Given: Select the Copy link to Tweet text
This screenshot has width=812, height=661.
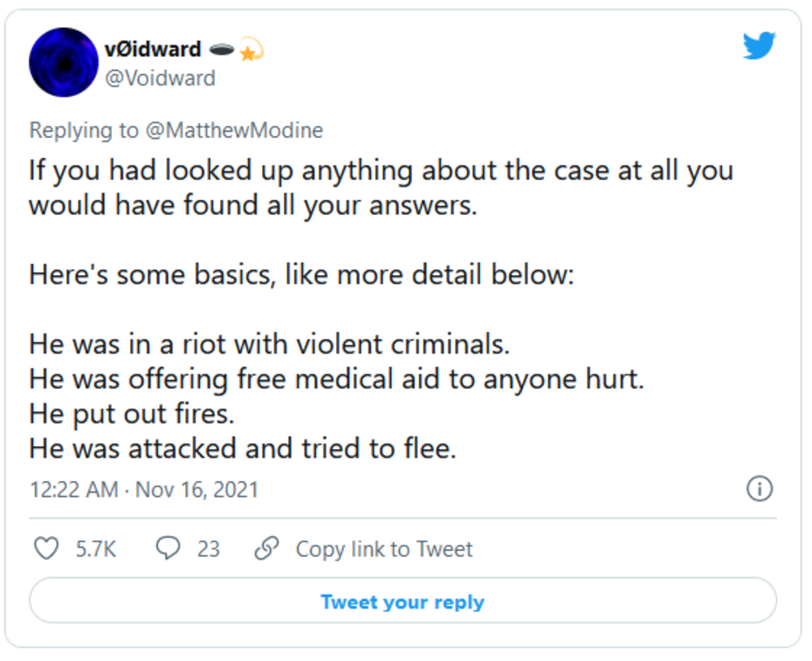Looking at the screenshot, I should [x=383, y=549].
